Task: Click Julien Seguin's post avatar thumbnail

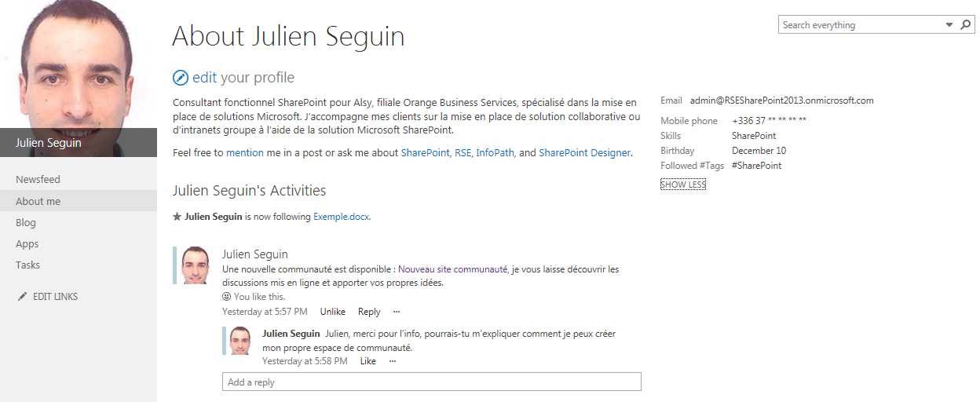Action: pyautogui.click(x=196, y=265)
